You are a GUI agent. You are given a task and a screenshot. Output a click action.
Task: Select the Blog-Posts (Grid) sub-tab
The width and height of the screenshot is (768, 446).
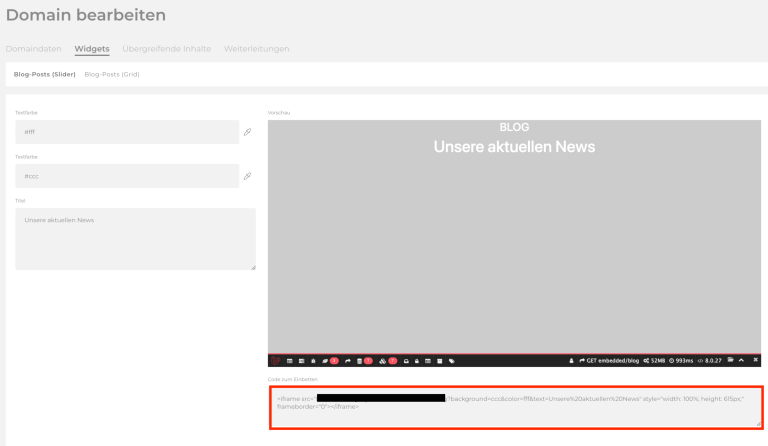point(112,74)
